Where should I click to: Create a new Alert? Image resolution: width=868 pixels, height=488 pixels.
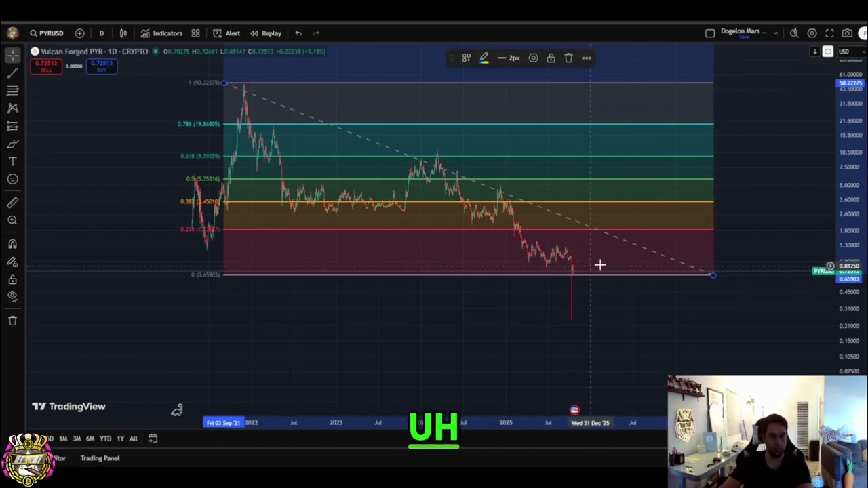click(x=226, y=33)
